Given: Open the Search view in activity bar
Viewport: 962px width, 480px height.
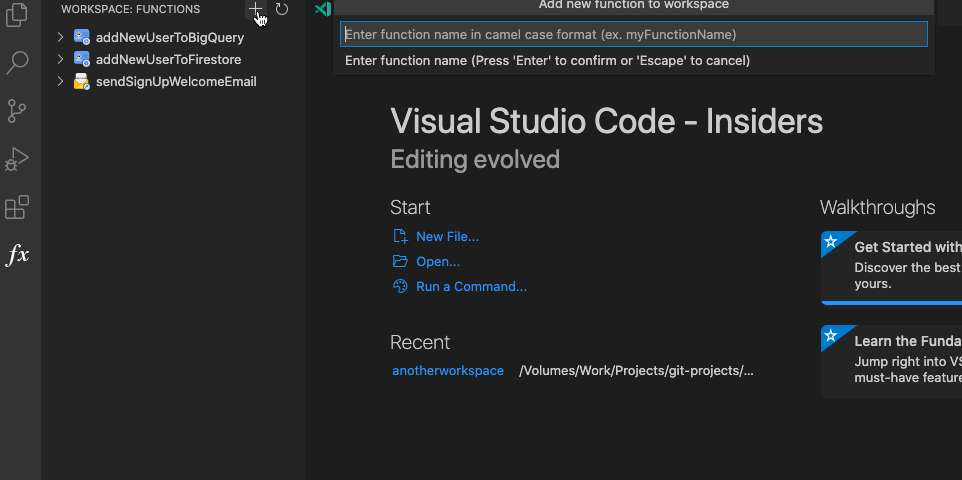Looking at the screenshot, I should pos(17,63).
